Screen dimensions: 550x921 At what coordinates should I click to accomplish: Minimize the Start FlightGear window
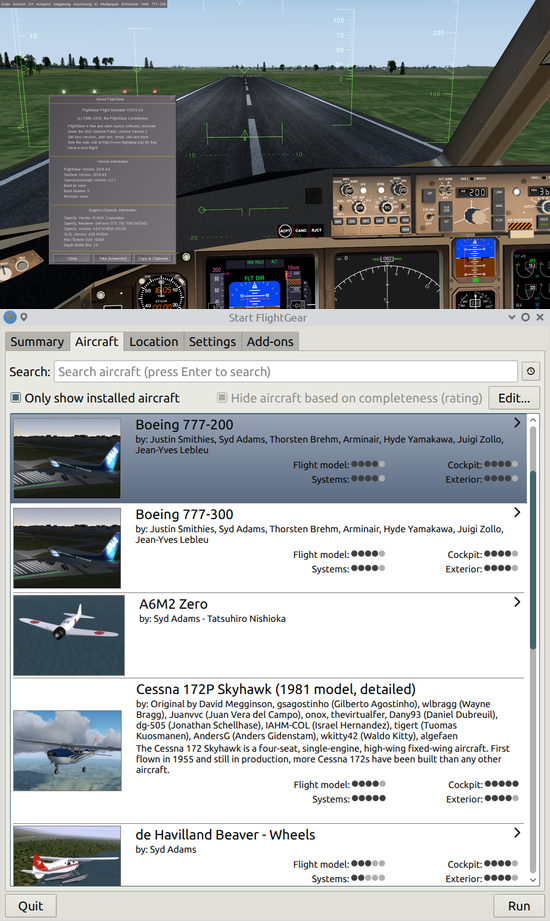512,317
